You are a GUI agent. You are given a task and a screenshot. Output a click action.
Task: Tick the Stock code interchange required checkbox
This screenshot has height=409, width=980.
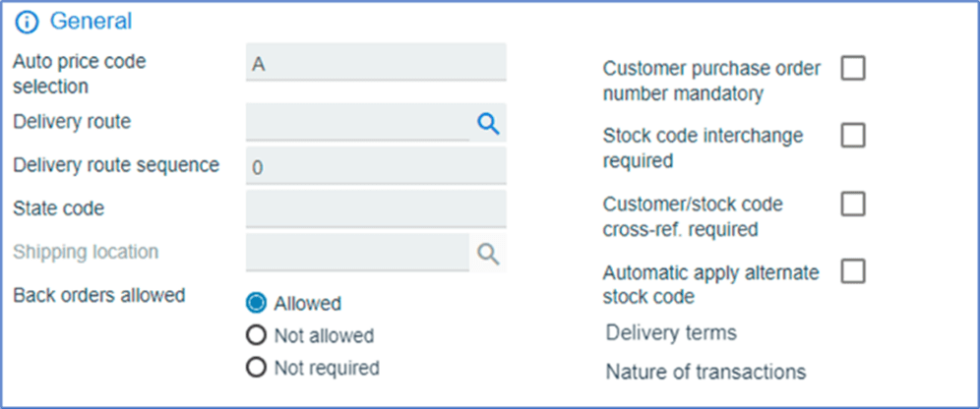(x=853, y=135)
